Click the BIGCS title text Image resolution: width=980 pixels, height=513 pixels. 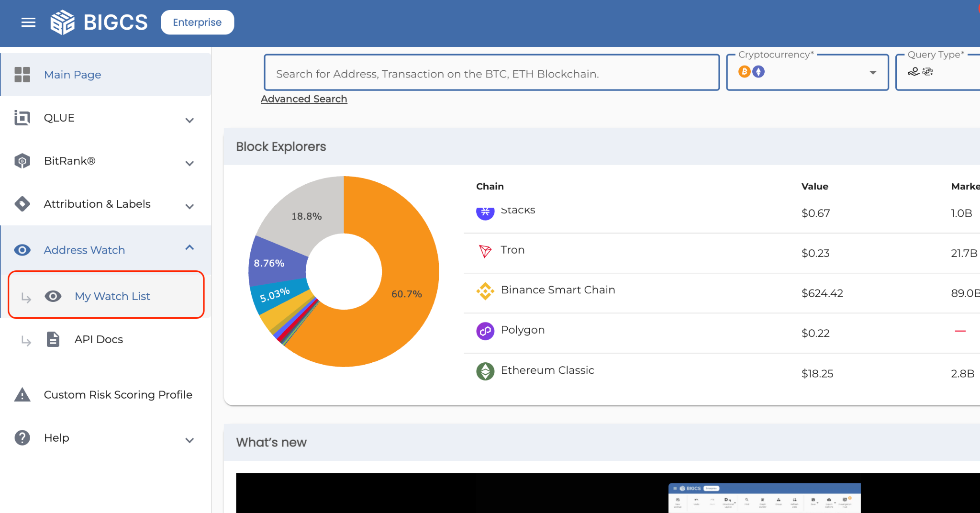point(116,22)
